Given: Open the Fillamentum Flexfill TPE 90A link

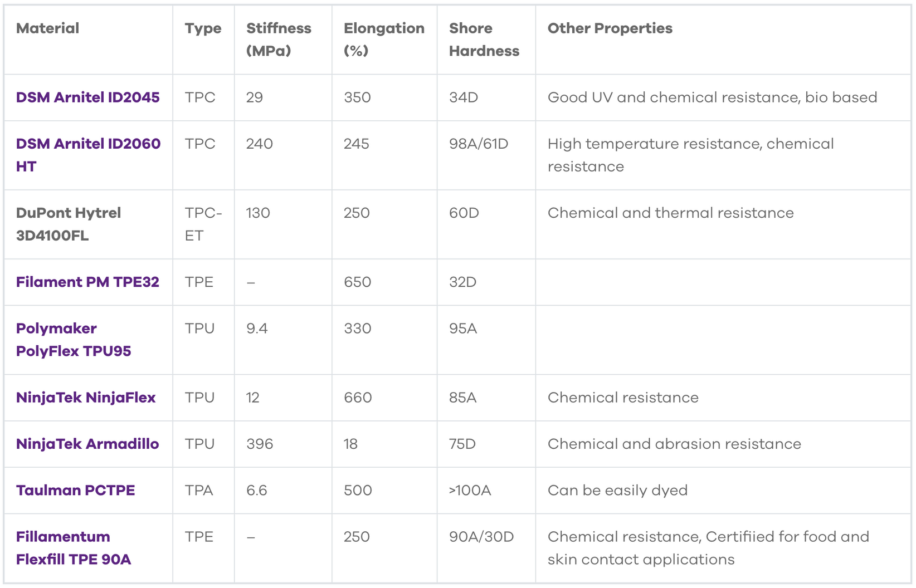Looking at the screenshot, I should (x=73, y=548).
